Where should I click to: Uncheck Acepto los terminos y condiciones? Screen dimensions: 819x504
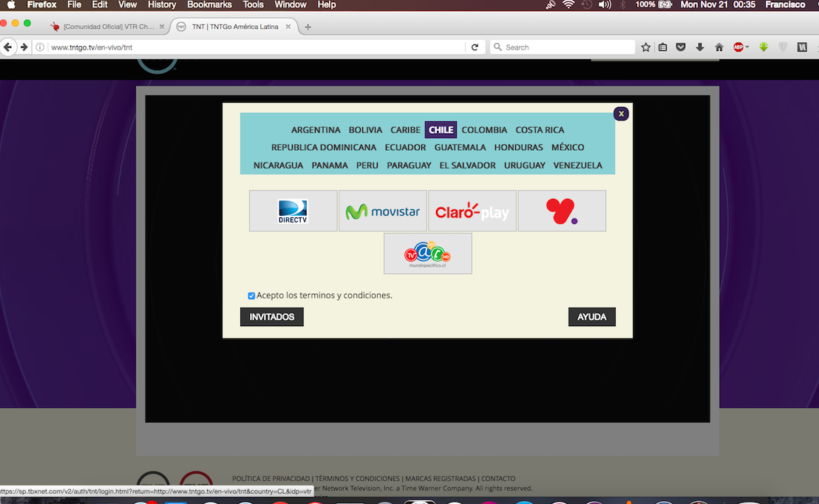(x=251, y=296)
